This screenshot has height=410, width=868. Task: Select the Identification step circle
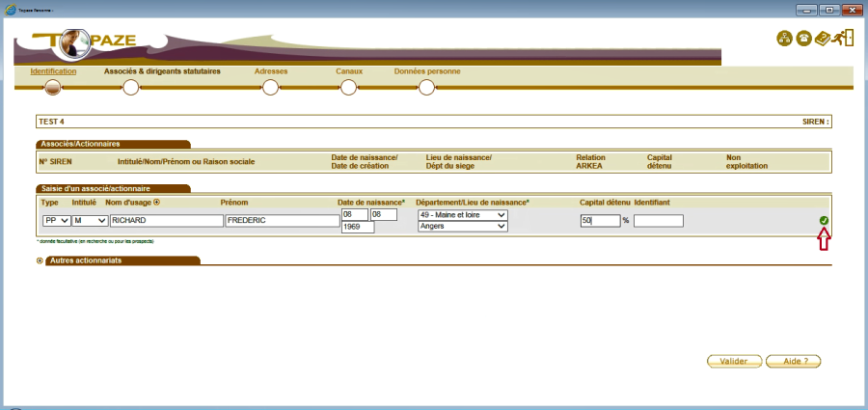click(x=52, y=88)
